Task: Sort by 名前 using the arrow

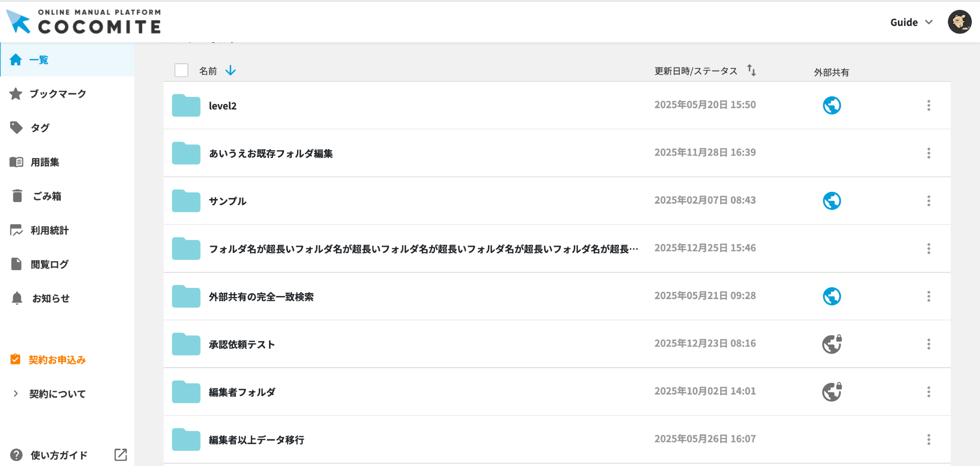Action: [231, 70]
